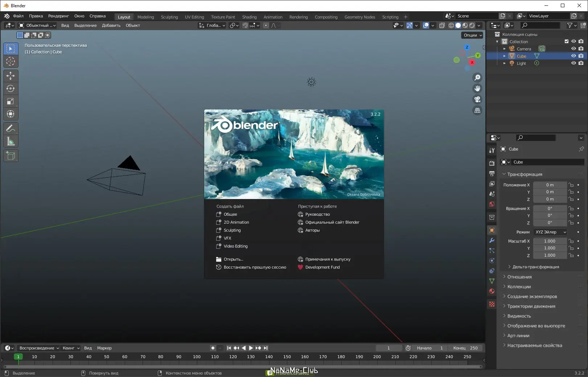Expand the Relations panel
Viewport: 588px width, 377px height.
coord(519,277)
